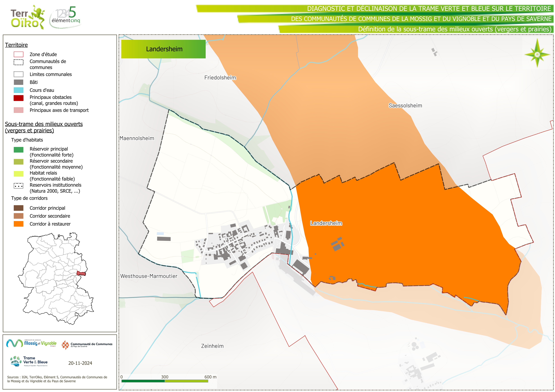Click the Friedolsheim map label
This screenshot has height=392, width=555.
(220, 78)
